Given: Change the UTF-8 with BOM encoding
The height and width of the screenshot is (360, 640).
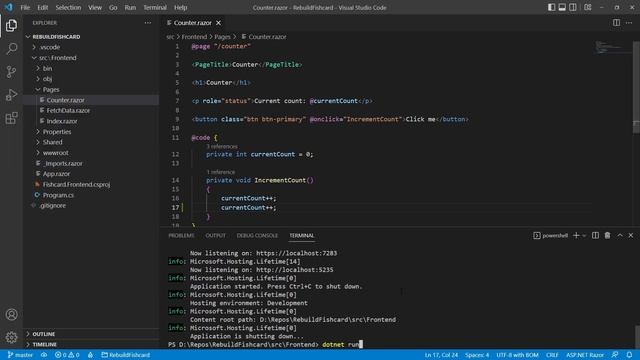Looking at the screenshot, I should click(x=517, y=355).
